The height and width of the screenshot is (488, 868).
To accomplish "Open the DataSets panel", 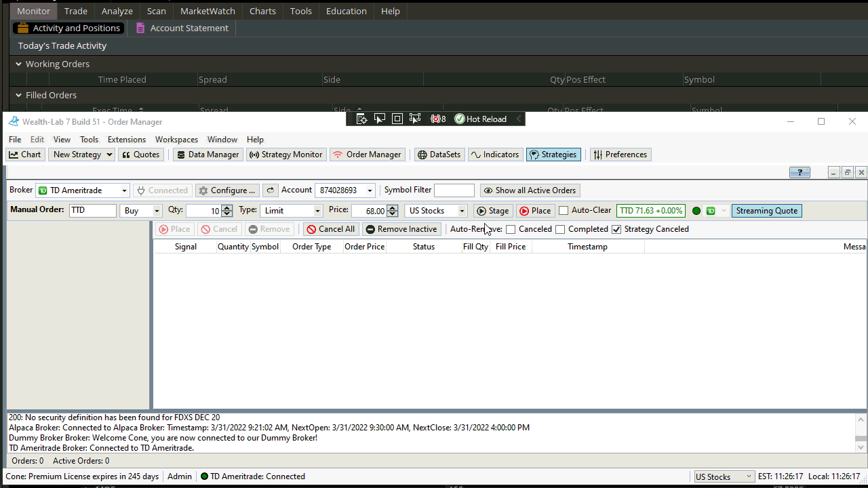I will pos(439,155).
